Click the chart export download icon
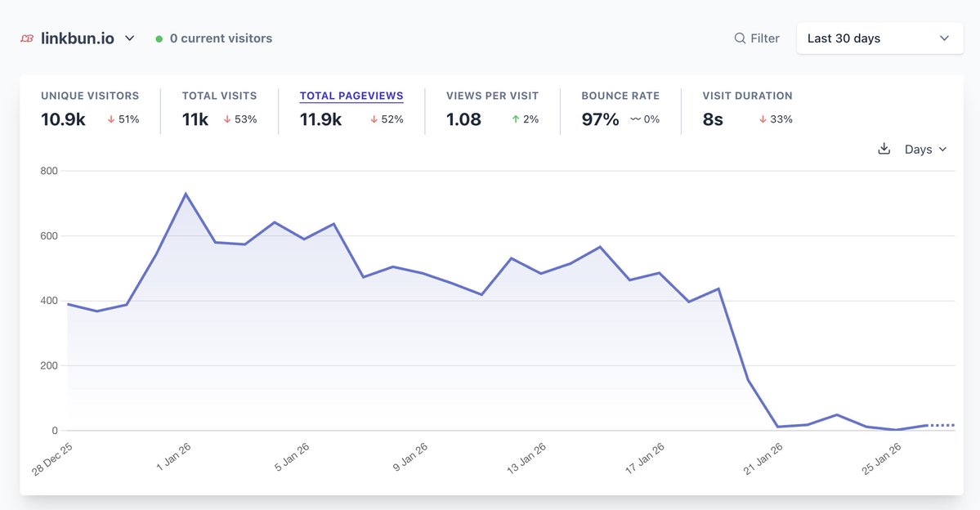Viewport: 980px width, 510px height. [x=884, y=149]
